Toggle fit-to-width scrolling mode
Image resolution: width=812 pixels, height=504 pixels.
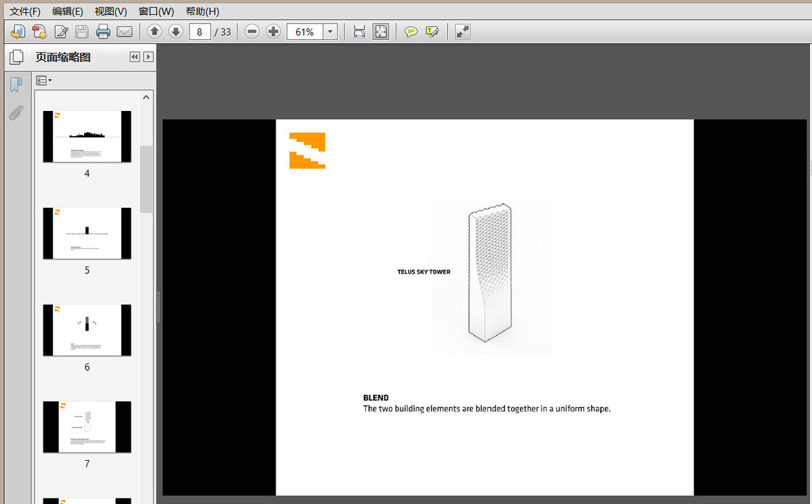(x=359, y=32)
